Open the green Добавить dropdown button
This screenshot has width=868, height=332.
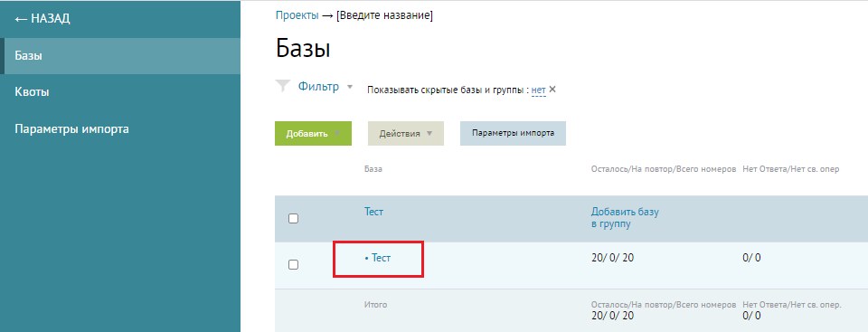(x=313, y=134)
